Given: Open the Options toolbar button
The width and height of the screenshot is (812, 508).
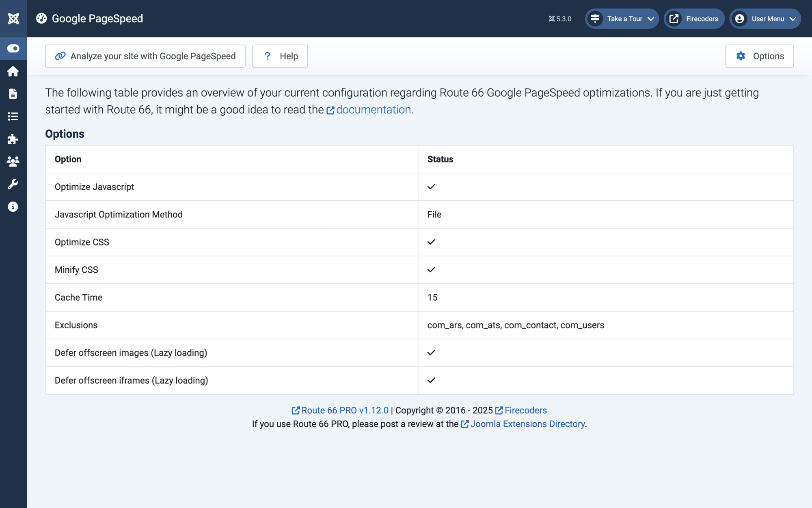Looking at the screenshot, I should pos(759,56).
